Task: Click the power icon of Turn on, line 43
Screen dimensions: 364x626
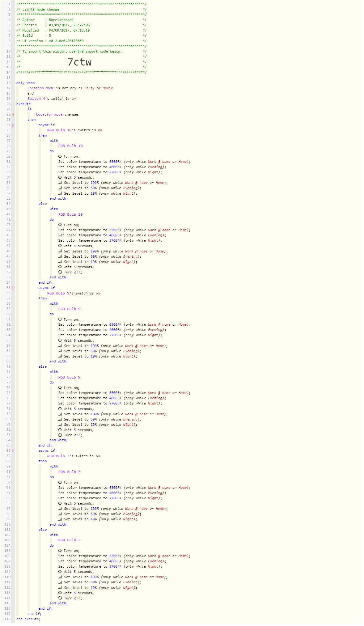Action: tap(60, 225)
